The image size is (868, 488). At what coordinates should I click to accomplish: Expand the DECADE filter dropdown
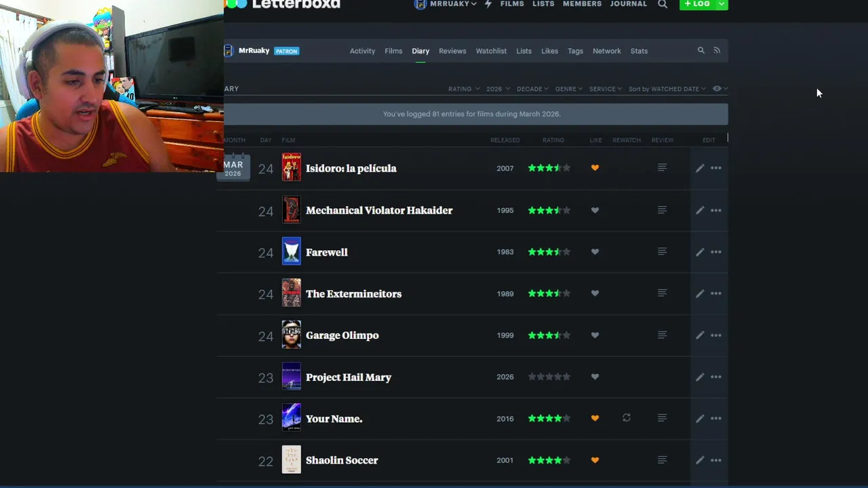(x=533, y=89)
